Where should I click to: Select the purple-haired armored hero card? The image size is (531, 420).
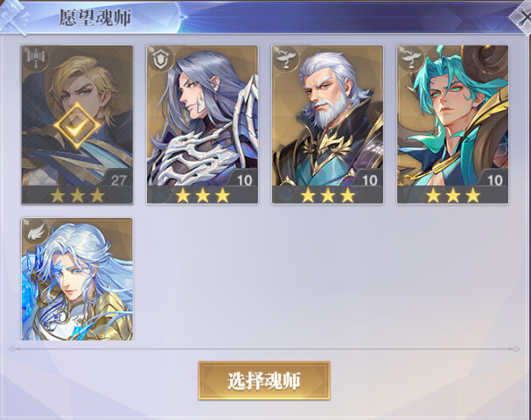pyautogui.click(x=202, y=124)
